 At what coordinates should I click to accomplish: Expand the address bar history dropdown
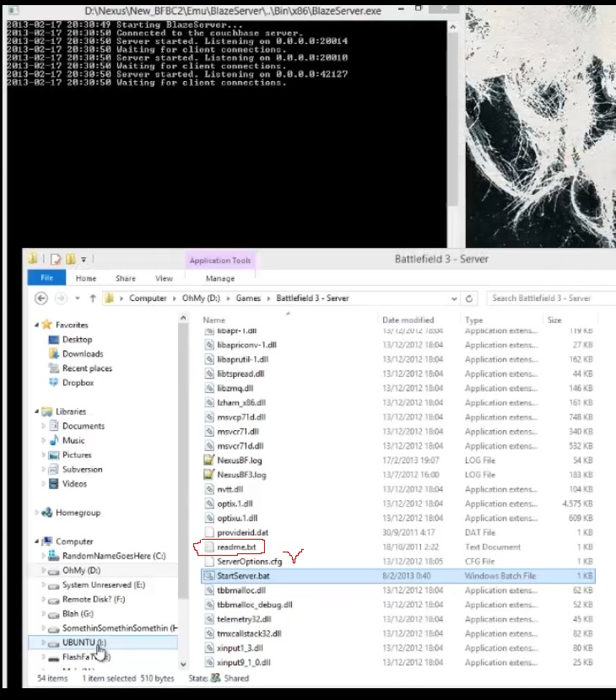coord(454,299)
